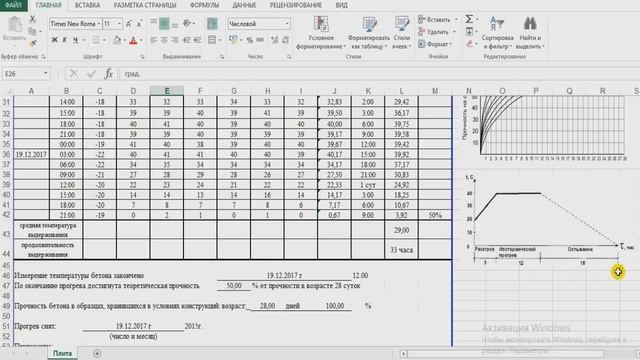Screen dimensions: 640x360
Task: Open font color dropdown arrow
Action: [x=141, y=40]
